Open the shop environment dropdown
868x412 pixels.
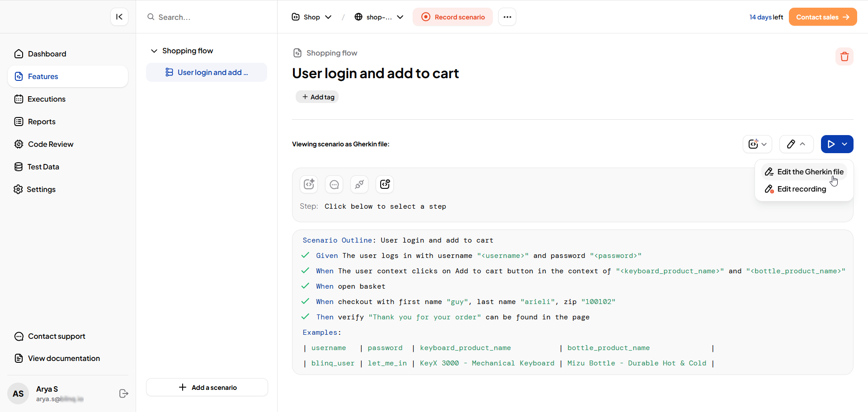(379, 17)
